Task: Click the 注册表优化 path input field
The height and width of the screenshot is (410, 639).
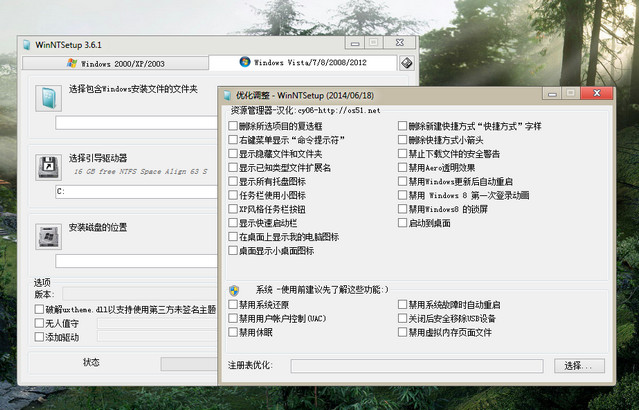Action: pyautogui.click(x=418, y=366)
